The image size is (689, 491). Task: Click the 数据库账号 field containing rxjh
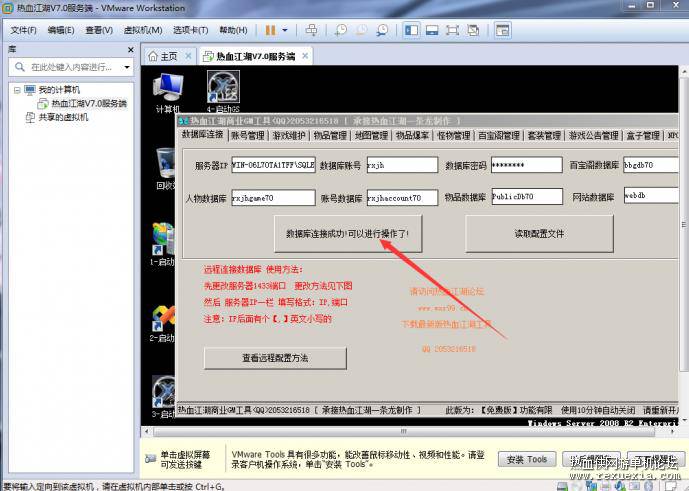coord(402,165)
